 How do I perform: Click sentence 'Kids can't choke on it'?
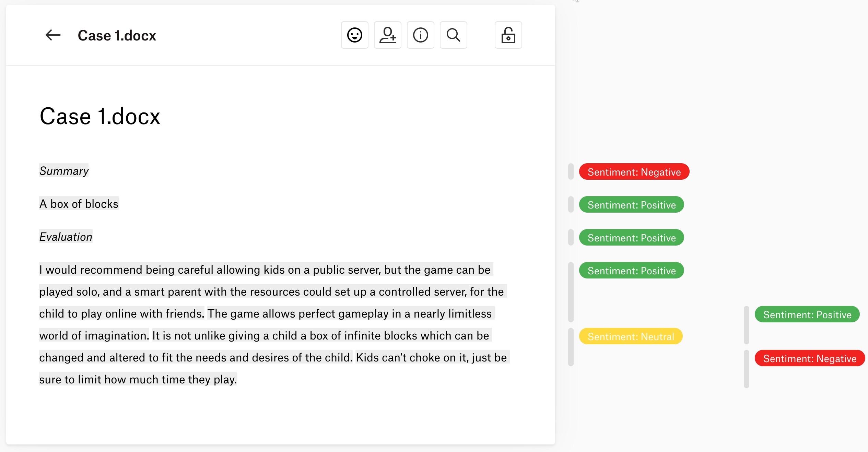431,357
